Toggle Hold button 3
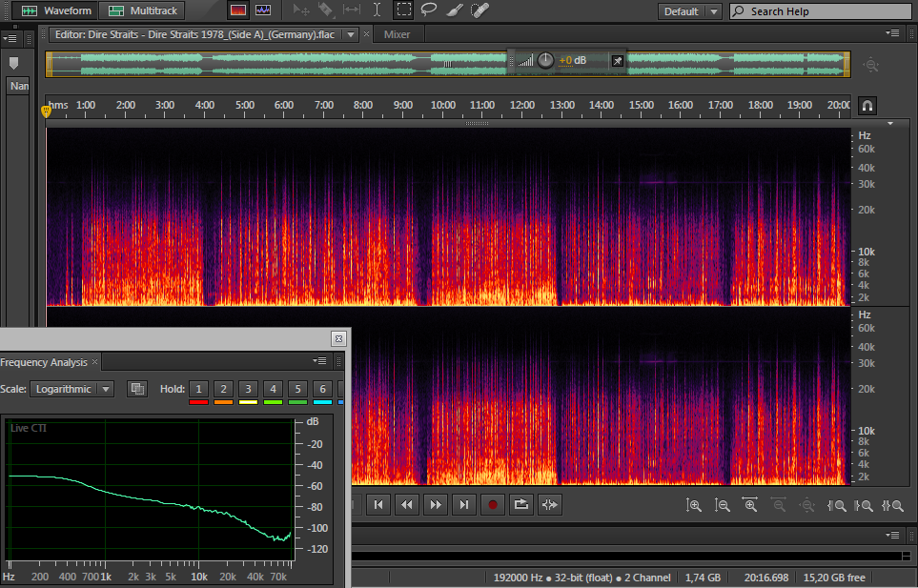Image resolution: width=918 pixels, height=588 pixels. pos(248,389)
